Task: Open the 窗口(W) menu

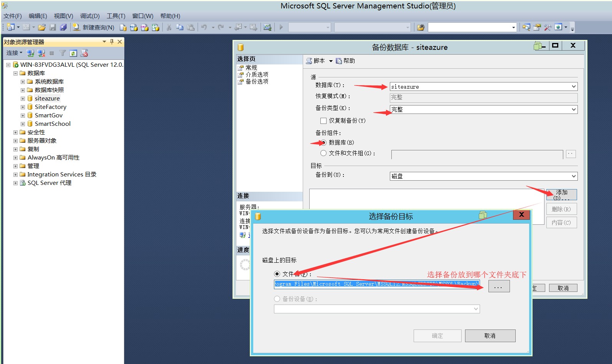Action: [x=143, y=16]
